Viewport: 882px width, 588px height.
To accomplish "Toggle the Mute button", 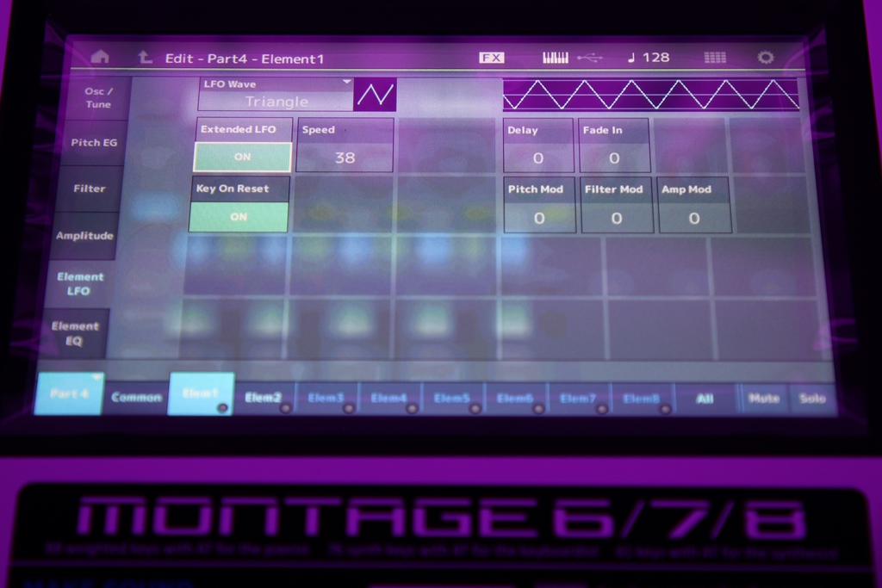I will tap(763, 399).
